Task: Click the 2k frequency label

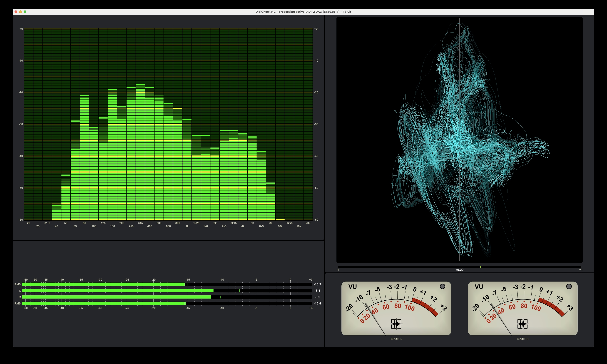Action: tap(215, 223)
